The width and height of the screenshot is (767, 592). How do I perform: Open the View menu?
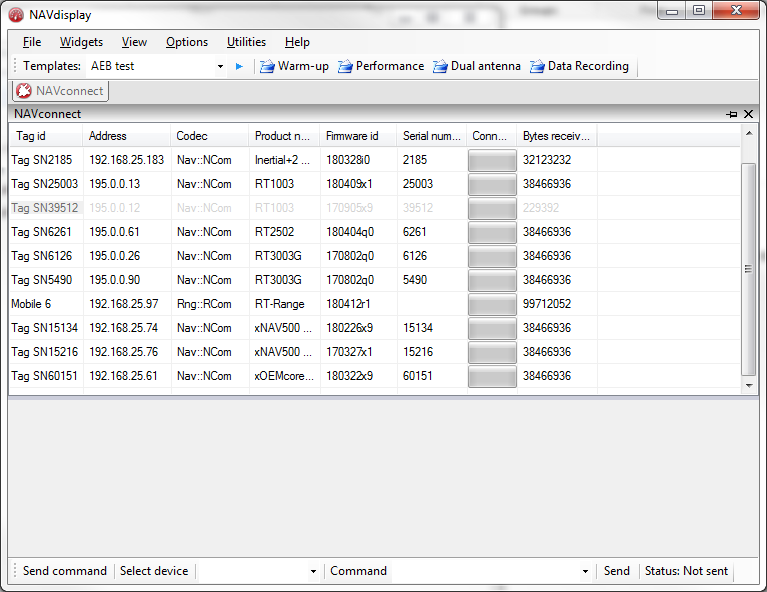134,42
